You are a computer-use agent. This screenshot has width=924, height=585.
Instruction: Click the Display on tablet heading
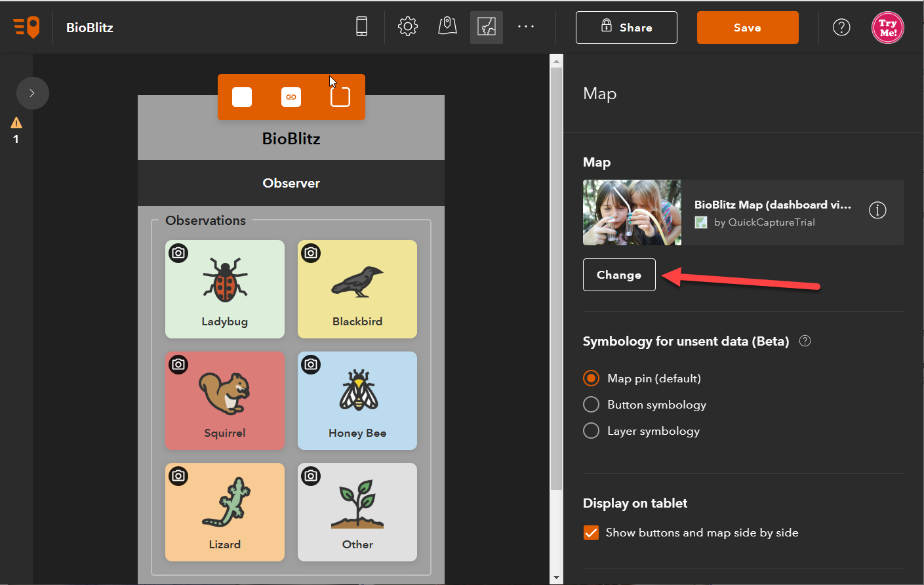pyautogui.click(x=635, y=503)
